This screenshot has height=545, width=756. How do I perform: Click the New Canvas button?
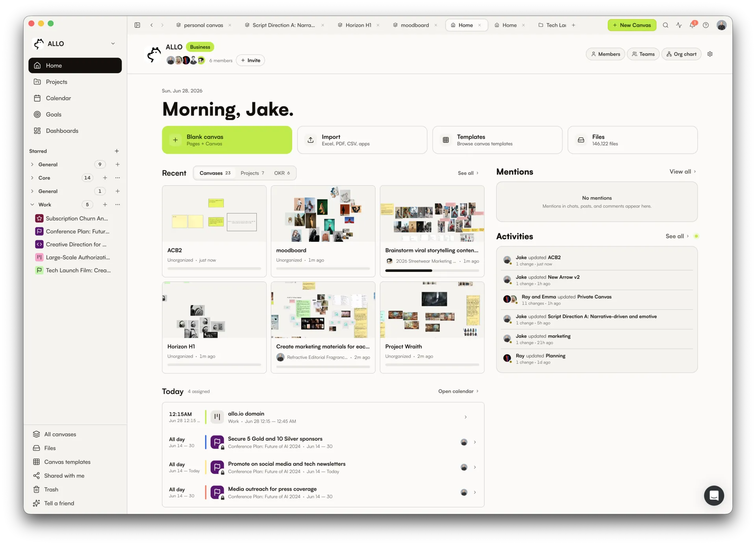[x=632, y=25]
